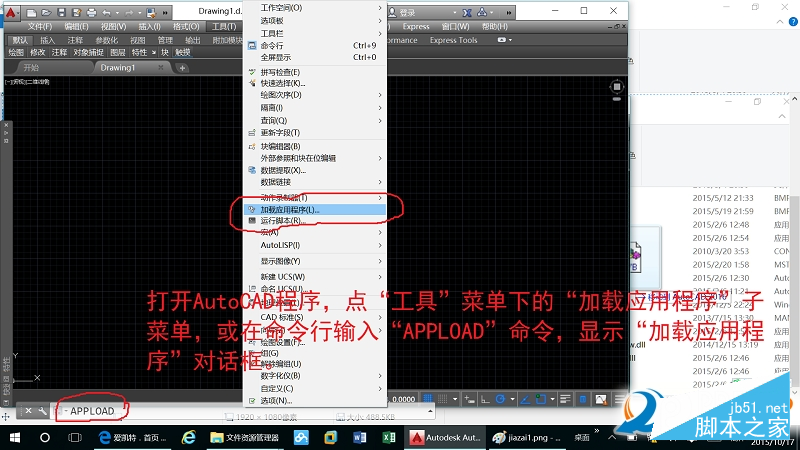
Task: Open the 格式(O) menu
Action: (x=186, y=27)
